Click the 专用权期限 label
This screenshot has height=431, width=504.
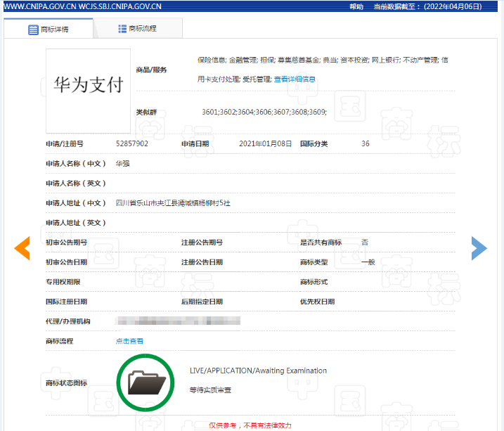63,282
